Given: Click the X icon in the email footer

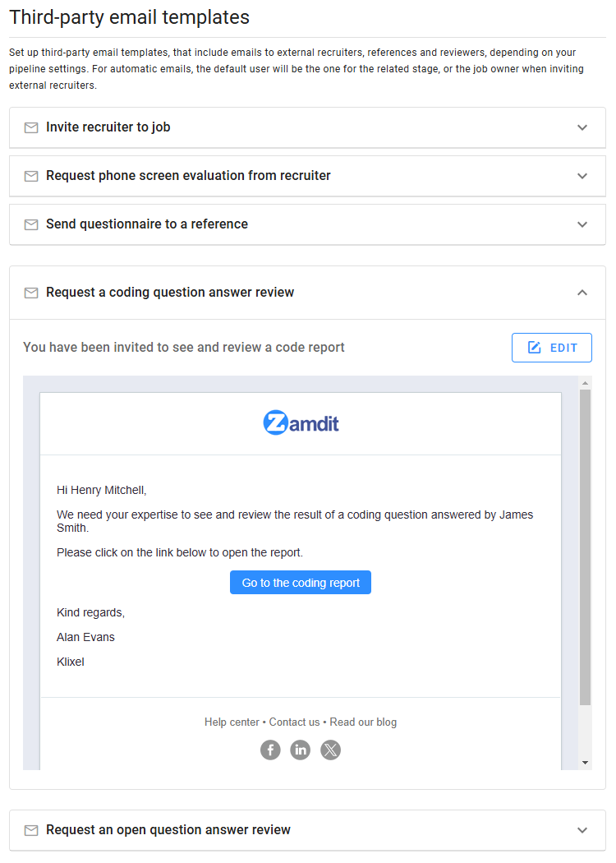Looking at the screenshot, I should [330, 750].
